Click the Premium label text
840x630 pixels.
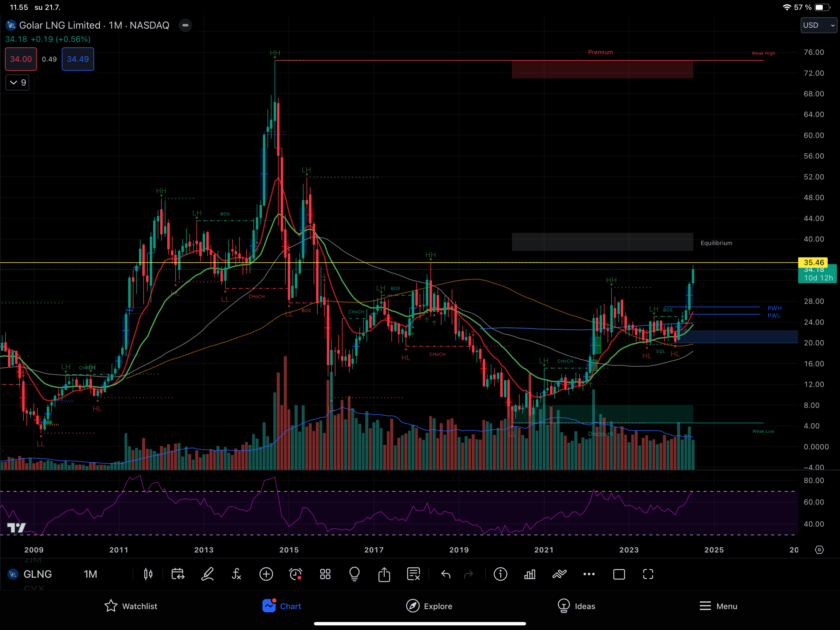600,52
